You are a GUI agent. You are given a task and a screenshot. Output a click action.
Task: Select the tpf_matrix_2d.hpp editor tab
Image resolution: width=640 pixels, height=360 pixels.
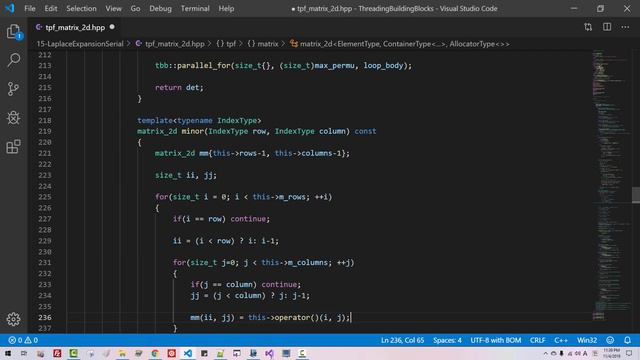tap(75, 27)
